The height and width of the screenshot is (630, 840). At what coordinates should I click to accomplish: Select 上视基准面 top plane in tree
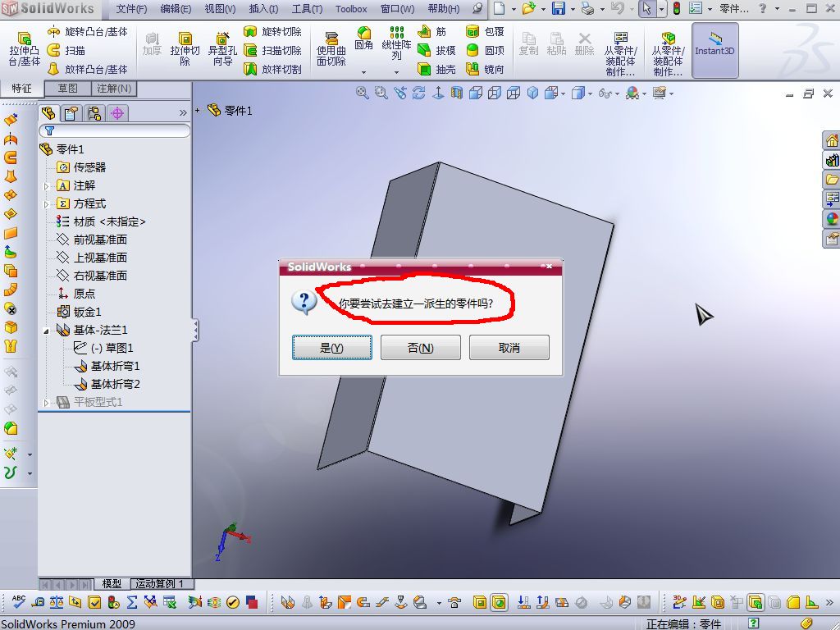tap(92, 258)
